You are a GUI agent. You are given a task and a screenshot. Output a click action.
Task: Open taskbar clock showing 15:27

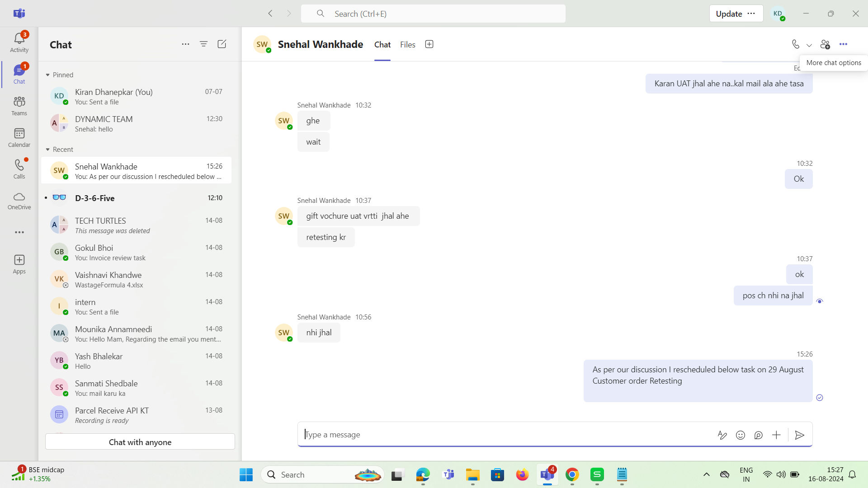tap(826, 474)
